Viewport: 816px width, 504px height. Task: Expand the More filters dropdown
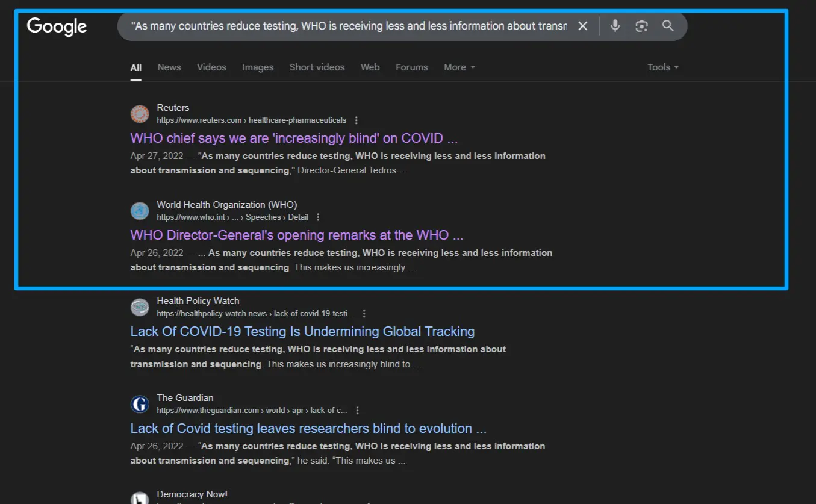tap(459, 67)
